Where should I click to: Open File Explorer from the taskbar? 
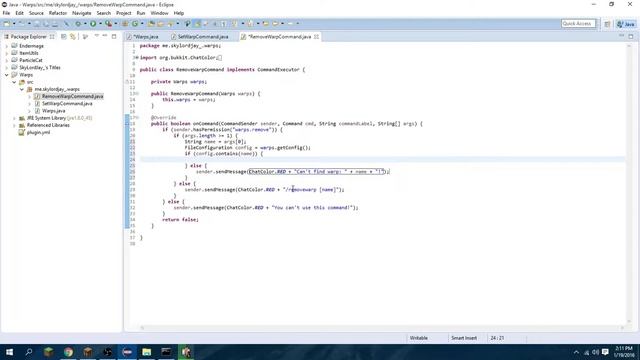click(147, 352)
